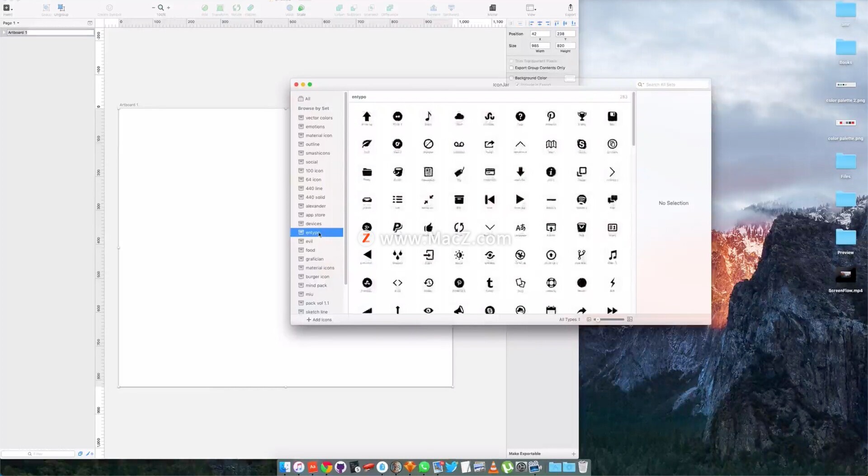Screen dimensions: 868x476
Task: Open the Background Color swatch
Action: (570, 78)
